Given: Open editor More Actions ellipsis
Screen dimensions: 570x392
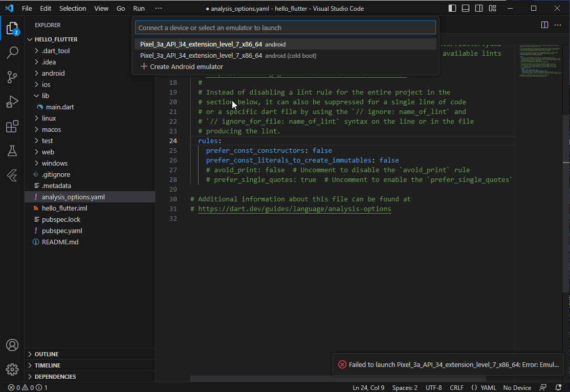Looking at the screenshot, I should coord(558,25).
